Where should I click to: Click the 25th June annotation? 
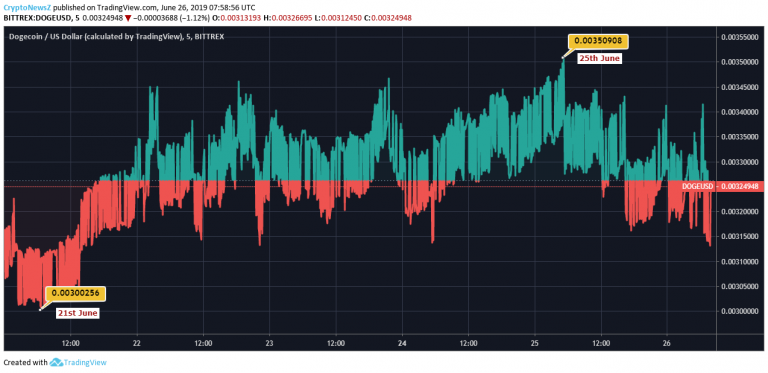pyautogui.click(x=600, y=58)
